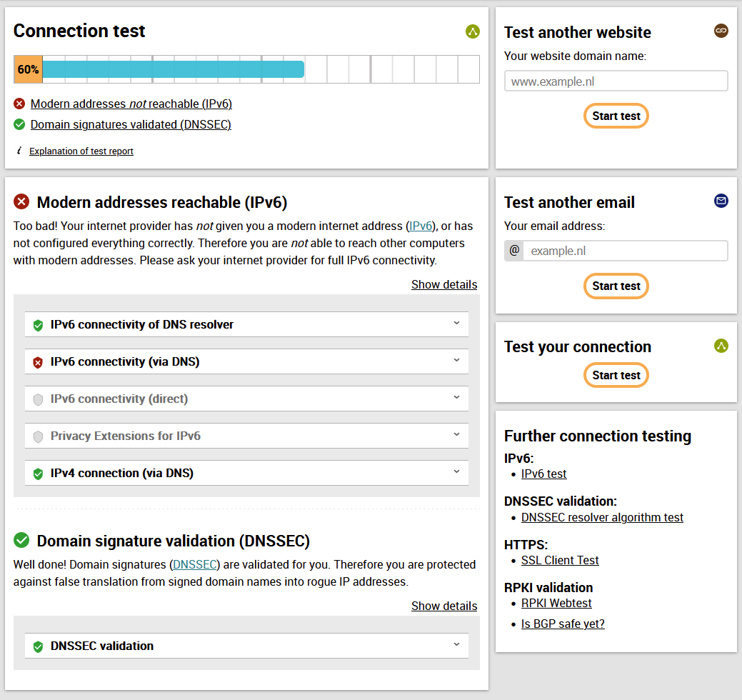
Task: Click the brown link icon beside Test another website
Action: pos(721,31)
